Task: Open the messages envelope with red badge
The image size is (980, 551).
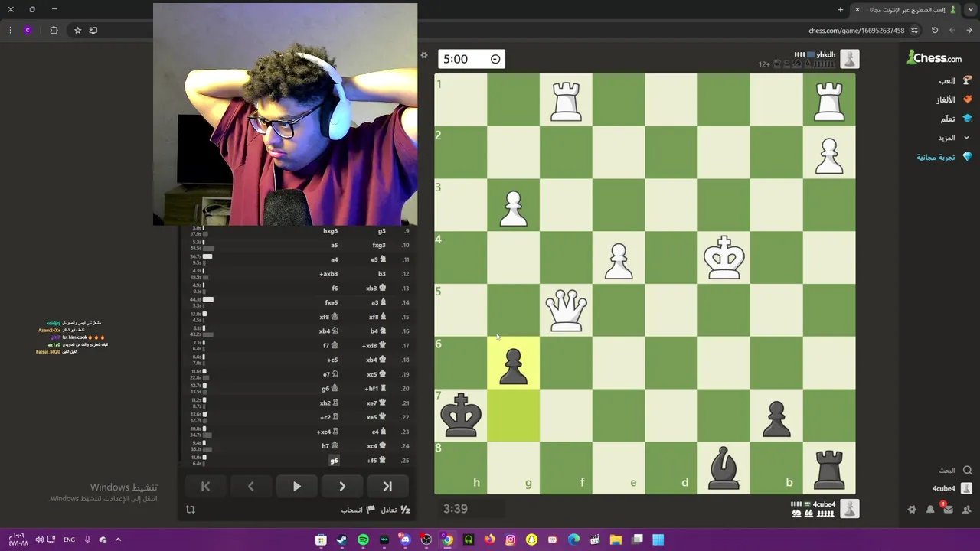Action: (x=948, y=508)
